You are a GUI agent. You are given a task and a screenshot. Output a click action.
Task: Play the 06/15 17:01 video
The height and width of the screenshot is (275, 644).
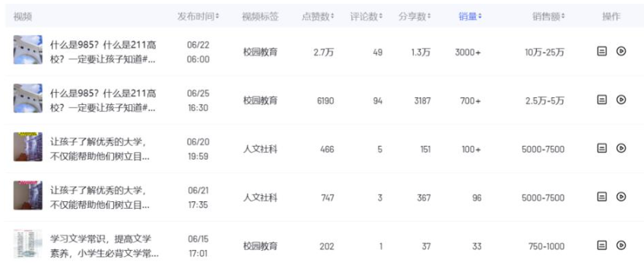click(621, 245)
